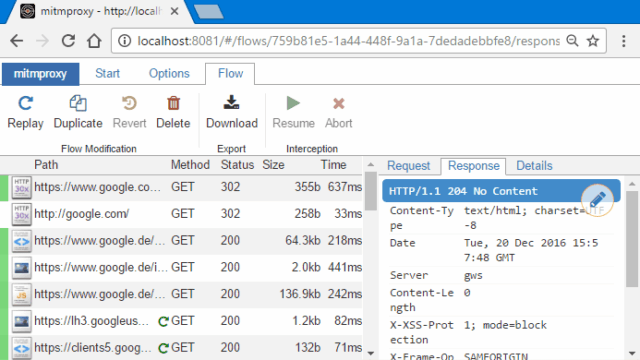The height and width of the screenshot is (360, 640).
Task: Click the document icon of clients5.goog flow
Action: click(x=21, y=348)
